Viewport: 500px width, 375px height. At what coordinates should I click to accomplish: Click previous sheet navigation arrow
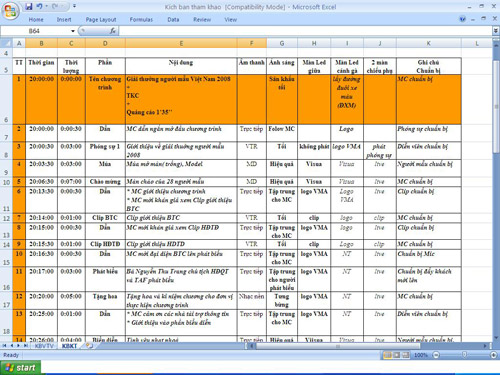pyautogui.click(x=12, y=346)
